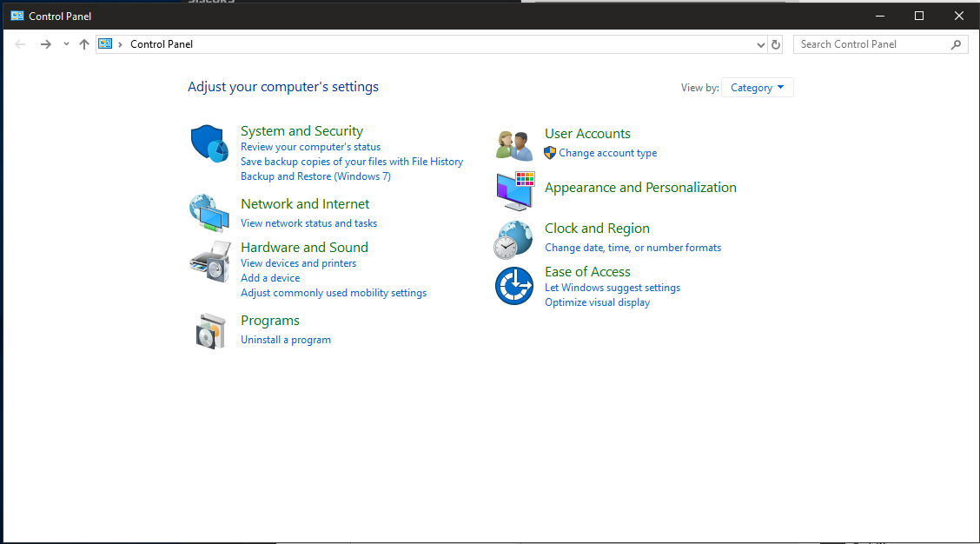The height and width of the screenshot is (544, 980).
Task: Click the Network and Internet globe icon
Action: point(209,213)
